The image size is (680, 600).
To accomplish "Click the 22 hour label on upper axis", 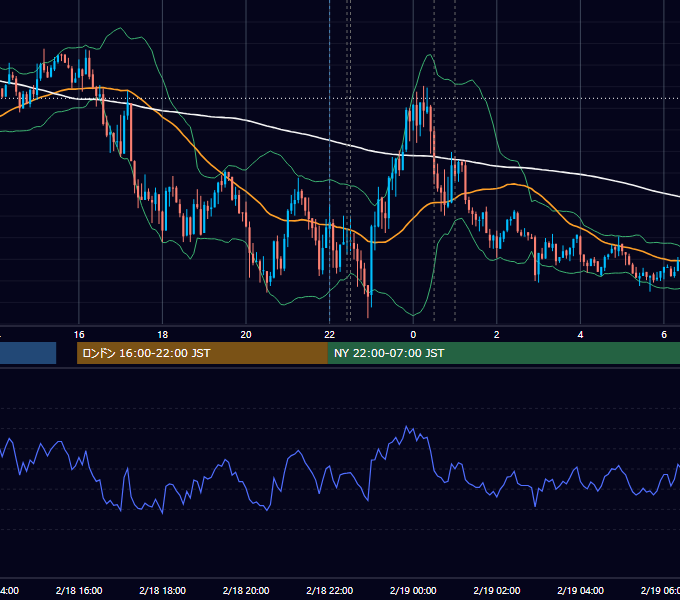I will coord(330,335).
